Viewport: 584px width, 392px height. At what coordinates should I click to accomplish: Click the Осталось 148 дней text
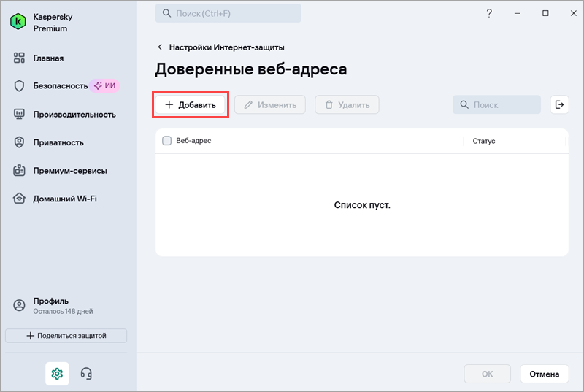pyautogui.click(x=63, y=311)
